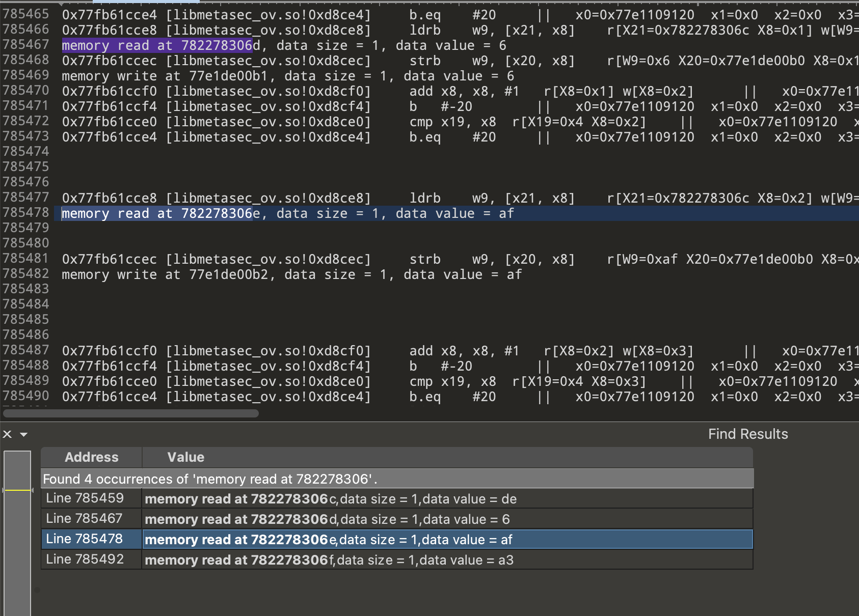This screenshot has width=859, height=616.
Task: Click the highlighted 'memory read at 782278306e' editor line
Action: [x=287, y=214]
